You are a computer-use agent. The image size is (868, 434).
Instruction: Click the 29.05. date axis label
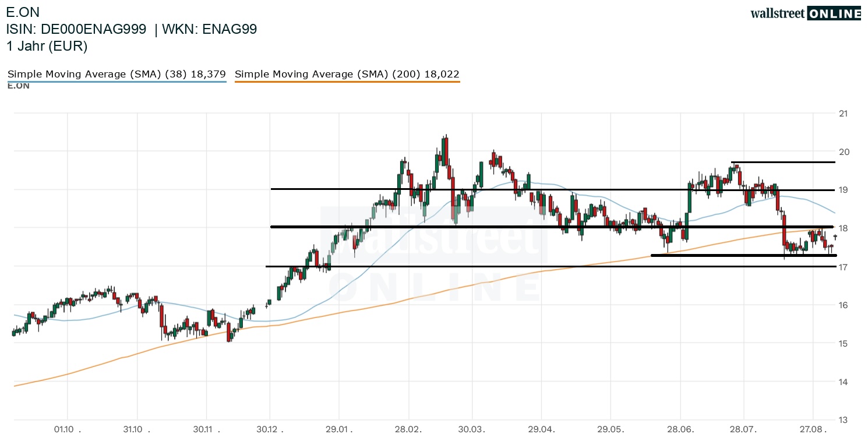(612, 429)
